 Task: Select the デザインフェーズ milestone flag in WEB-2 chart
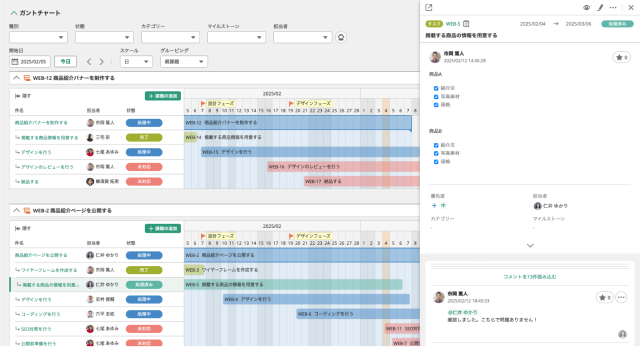pyautogui.click(x=291, y=236)
